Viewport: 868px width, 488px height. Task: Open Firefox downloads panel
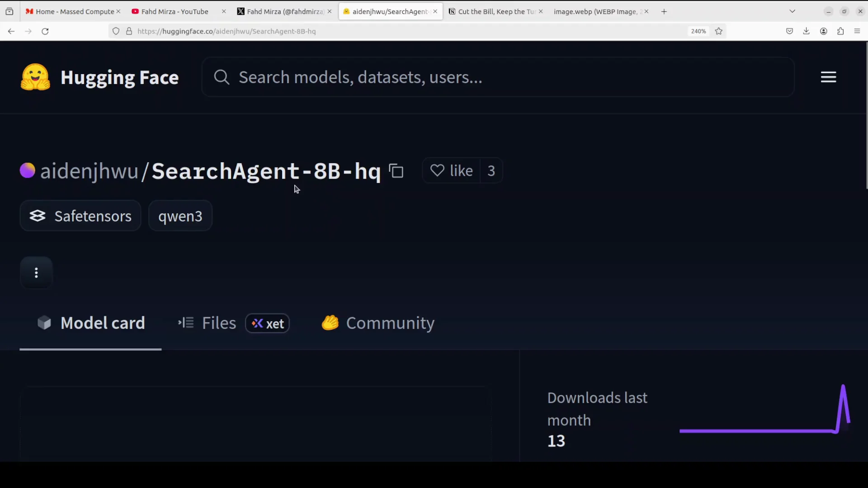coord(806,31)
